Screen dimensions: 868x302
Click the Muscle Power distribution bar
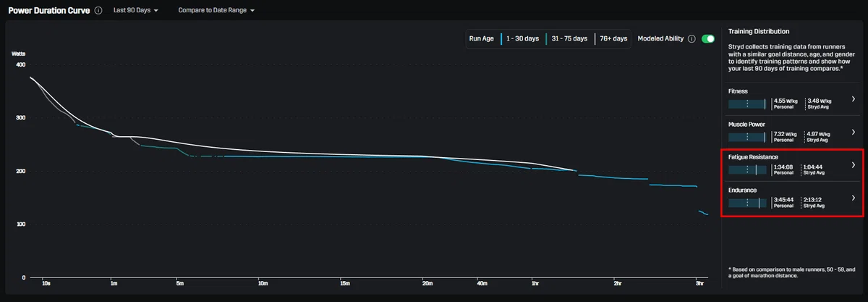point(747,137)
